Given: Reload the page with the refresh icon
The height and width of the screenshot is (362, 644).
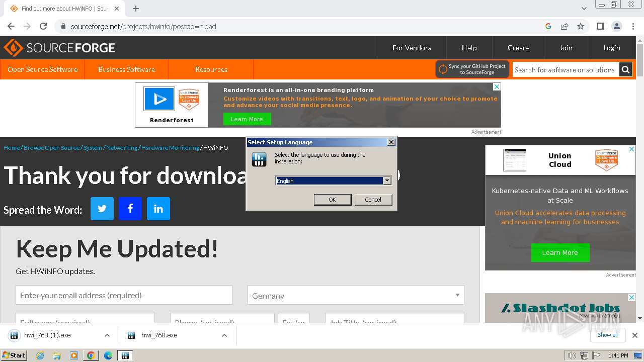Looking at the screenshot, I should point(43,26).
